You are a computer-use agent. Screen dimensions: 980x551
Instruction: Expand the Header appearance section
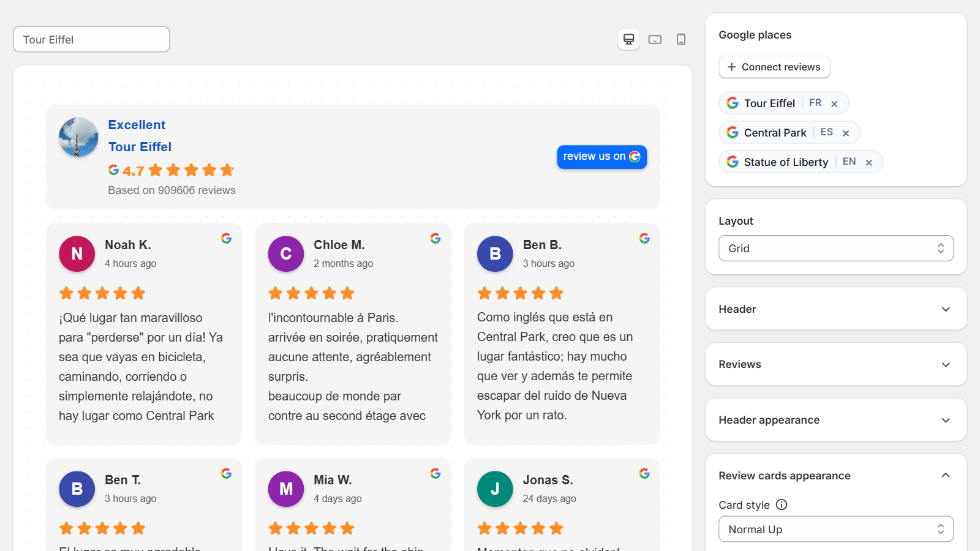pos(836,420)
